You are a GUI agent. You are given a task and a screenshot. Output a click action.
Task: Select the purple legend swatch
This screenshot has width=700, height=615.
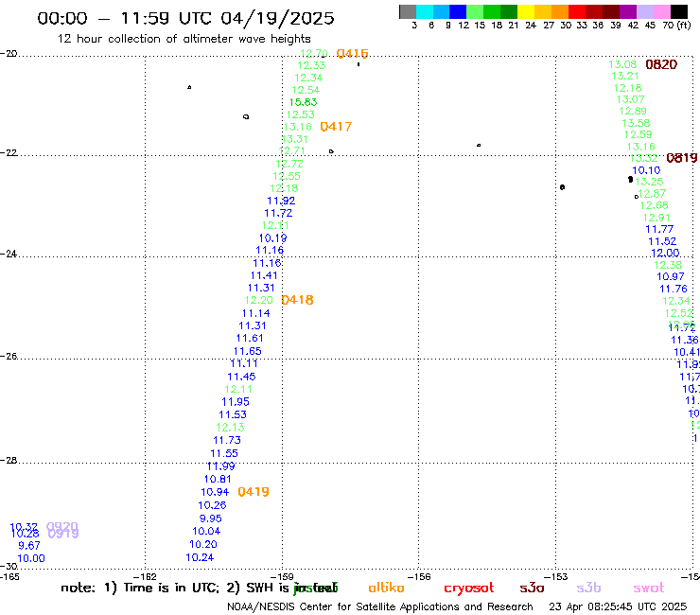(x=628, y=11)
